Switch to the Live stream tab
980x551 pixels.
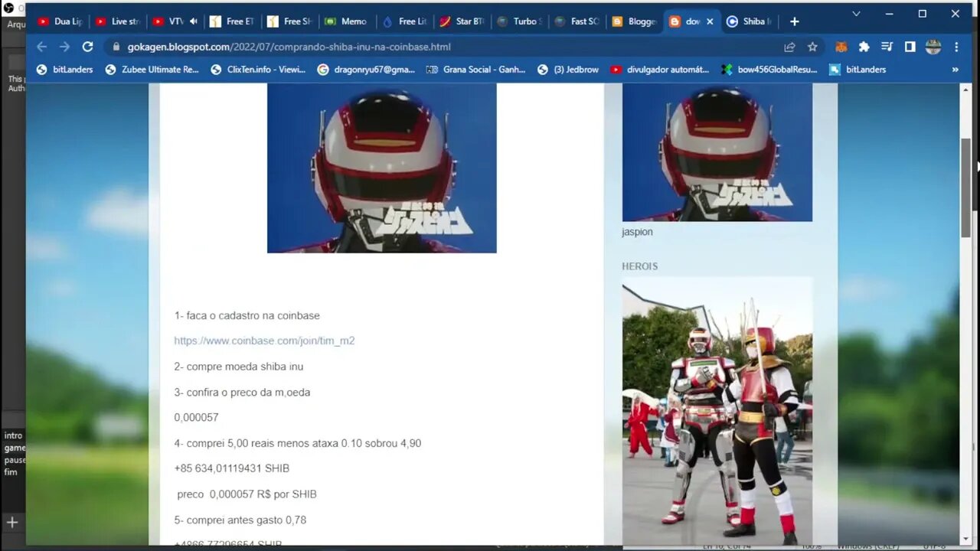[117, 21]
